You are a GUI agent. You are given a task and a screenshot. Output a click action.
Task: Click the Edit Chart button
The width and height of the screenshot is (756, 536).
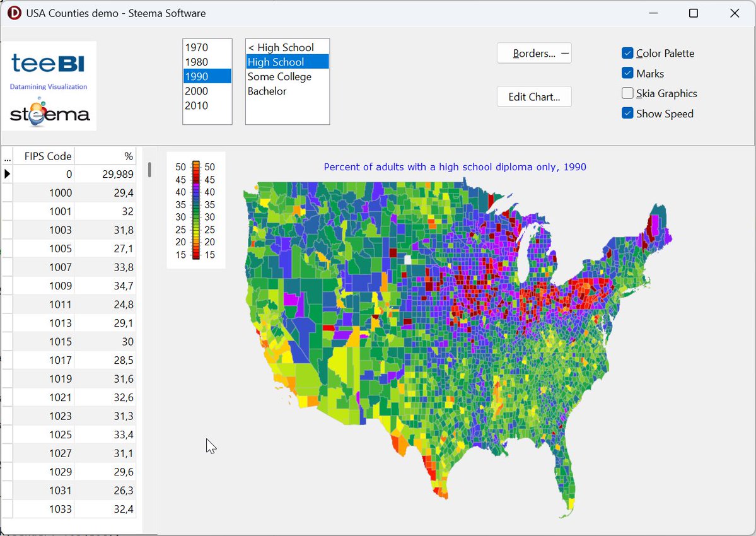(x=534, y=96)
